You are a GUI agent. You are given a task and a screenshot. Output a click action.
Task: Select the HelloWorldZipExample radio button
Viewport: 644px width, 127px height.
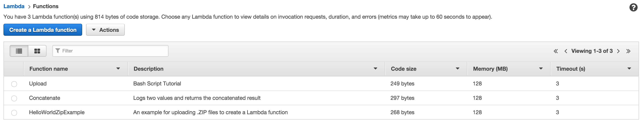tap(14, 112)
